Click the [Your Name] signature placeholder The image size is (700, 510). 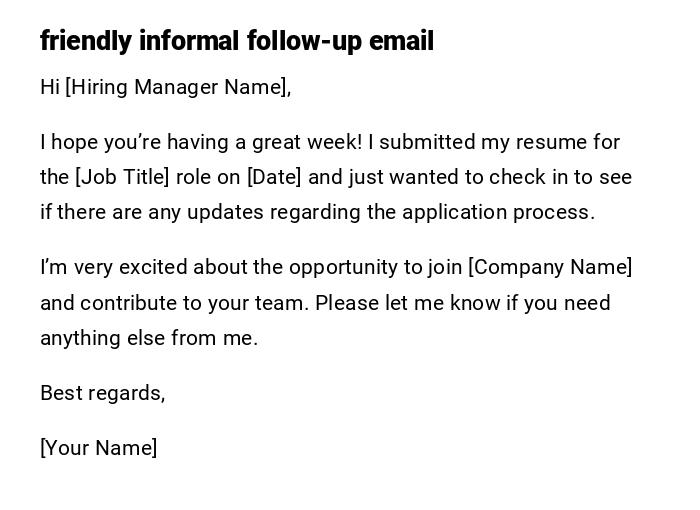click(98, 448)
